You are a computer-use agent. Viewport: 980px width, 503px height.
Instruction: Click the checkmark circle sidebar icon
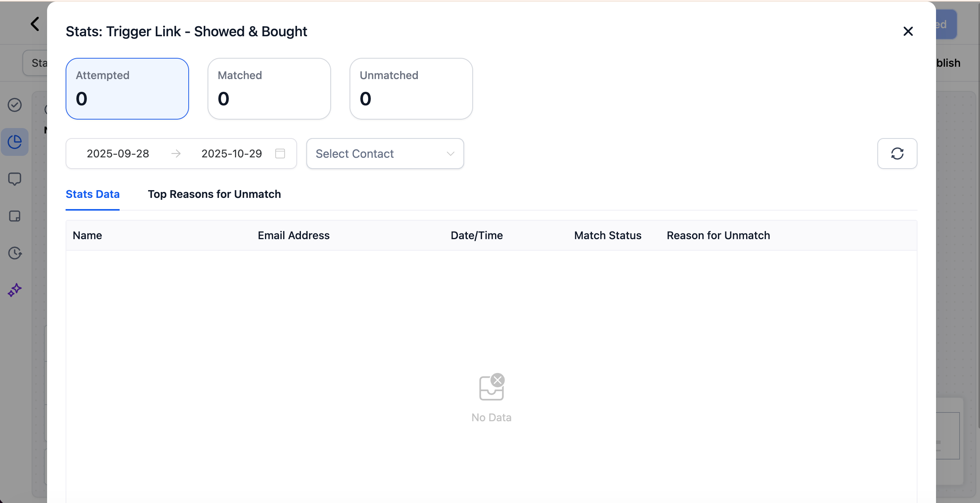point(15,105)
